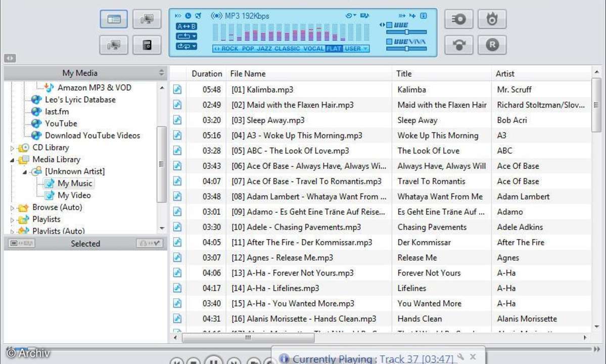Click the left button in the Selected bar
606x364 pixels.
[x=21, y=243]
